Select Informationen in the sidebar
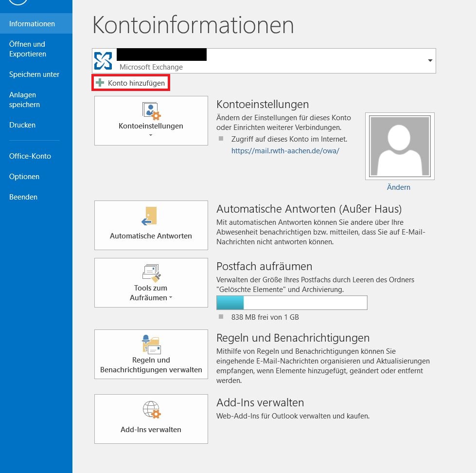Viewport: 476px width, 473px height. [32, 24]
